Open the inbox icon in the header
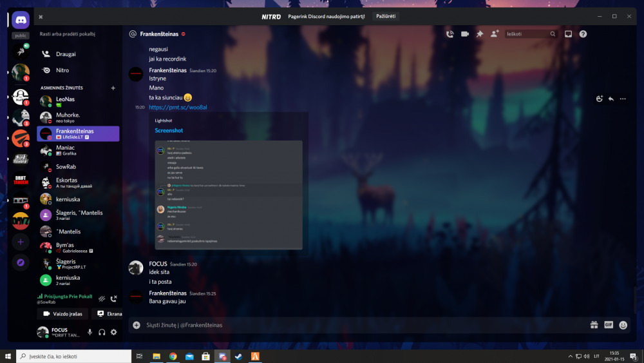644x363 pixels. click(x=569, y=34)
